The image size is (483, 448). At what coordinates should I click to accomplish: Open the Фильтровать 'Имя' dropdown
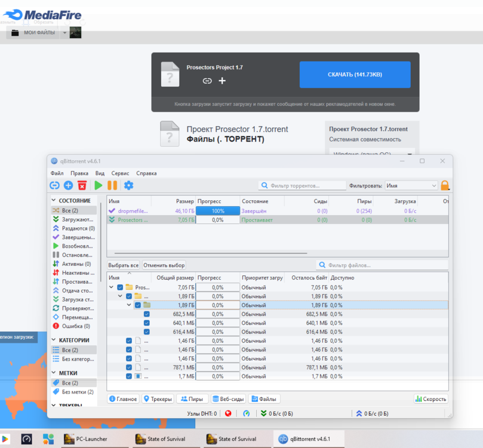pyautogui.click(x=411, y=186)
